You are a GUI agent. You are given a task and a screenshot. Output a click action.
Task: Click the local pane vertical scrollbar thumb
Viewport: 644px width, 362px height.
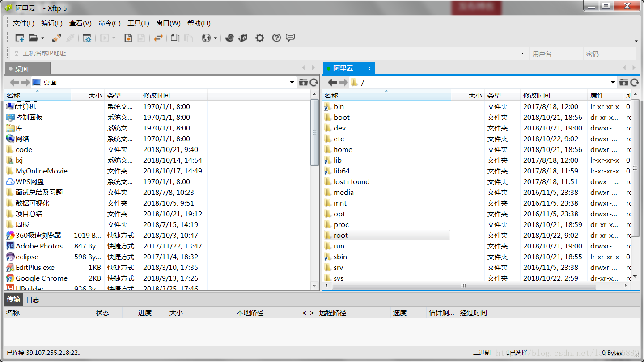tap(314, 133)
